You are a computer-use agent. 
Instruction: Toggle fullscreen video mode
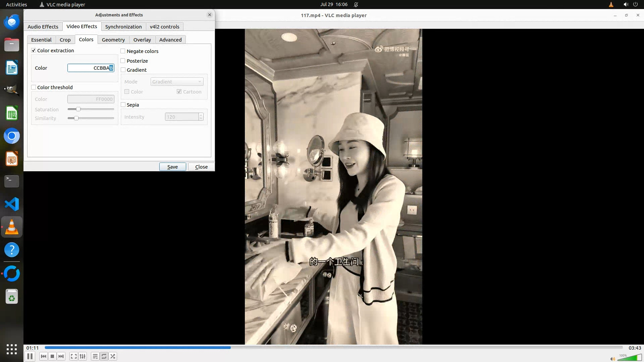[x=74, y=356]
